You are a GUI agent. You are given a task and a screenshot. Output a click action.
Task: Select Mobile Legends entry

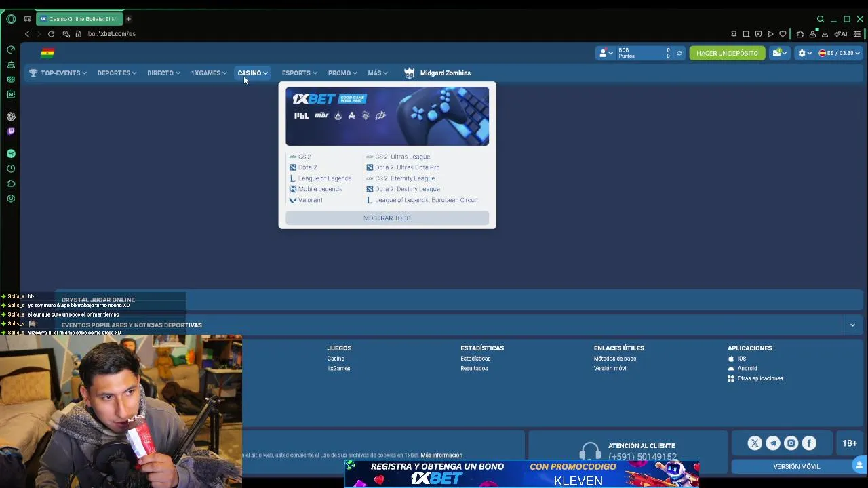(316, 189)
